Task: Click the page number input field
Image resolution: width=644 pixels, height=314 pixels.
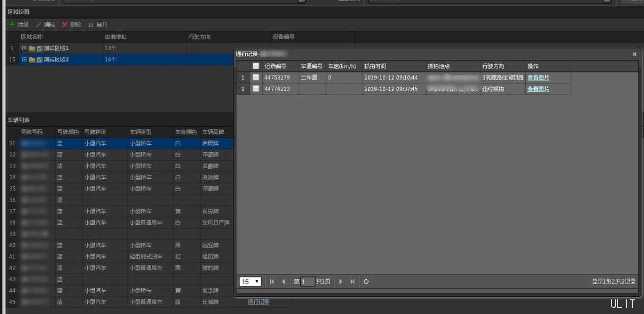Action: 307,282
